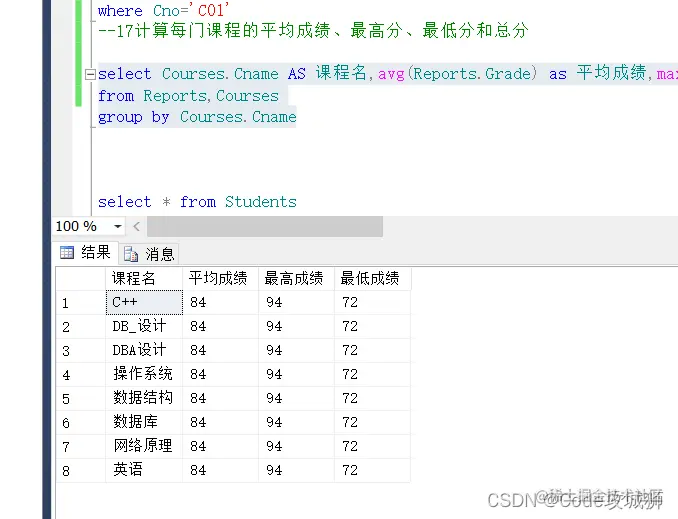
Task: Select the 网络原理 cell
Action: (144, 446)
